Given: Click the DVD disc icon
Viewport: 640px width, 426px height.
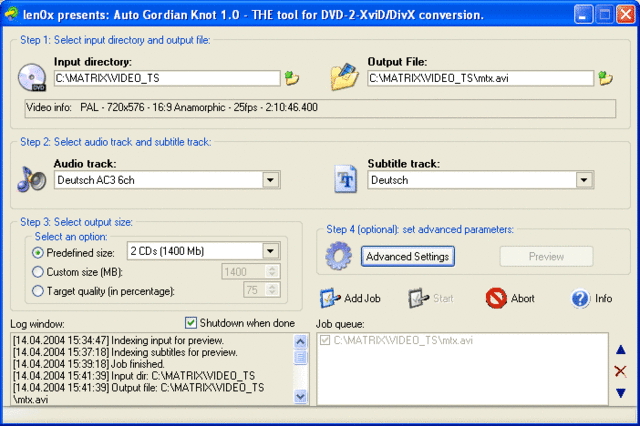Looking at the screenshot, I should point(32,77).
